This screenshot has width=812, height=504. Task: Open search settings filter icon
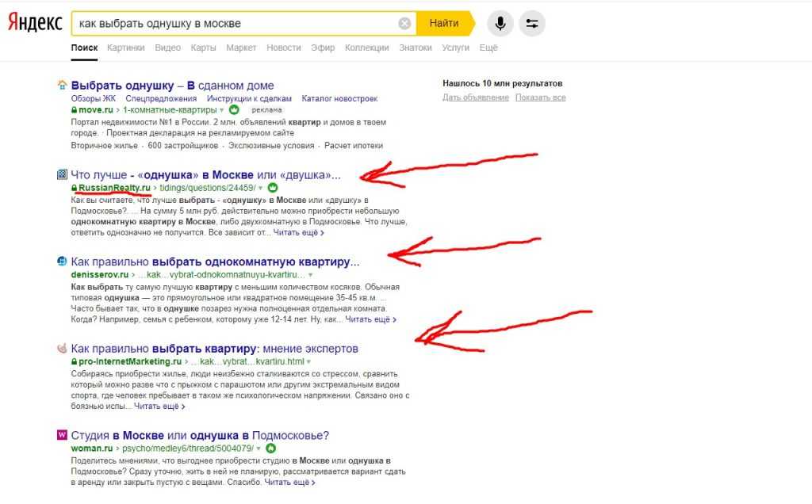click(x=532, y=23)
